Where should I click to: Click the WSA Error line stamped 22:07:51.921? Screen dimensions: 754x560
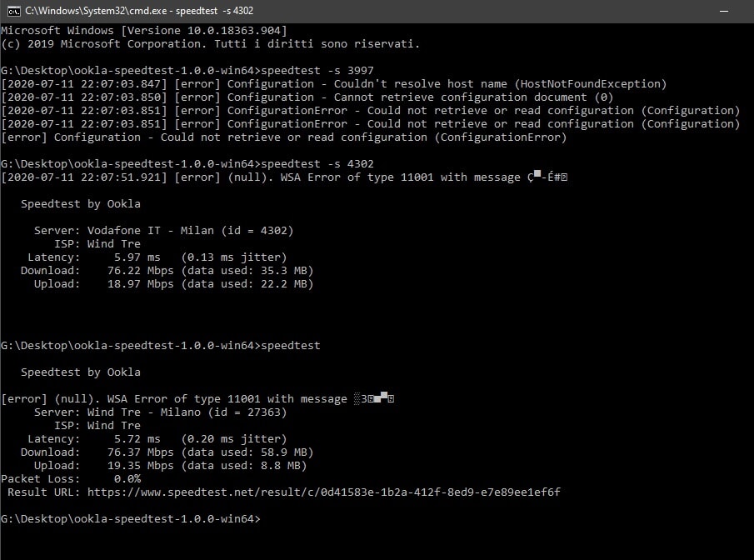click(x=284, y=177)
